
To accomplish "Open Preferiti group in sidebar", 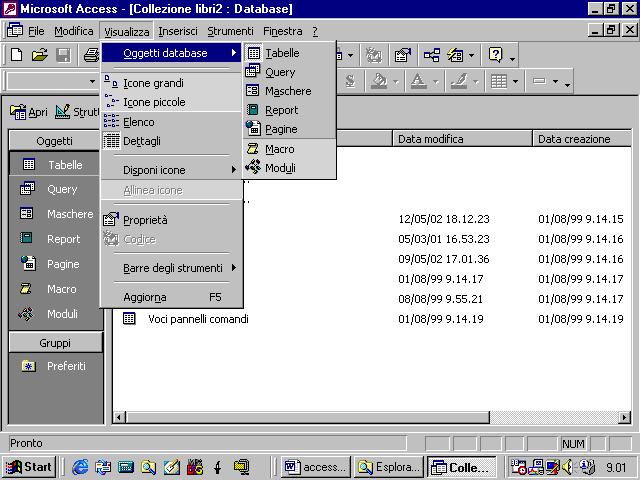I will pyautogui.click(x=54, y=366).
